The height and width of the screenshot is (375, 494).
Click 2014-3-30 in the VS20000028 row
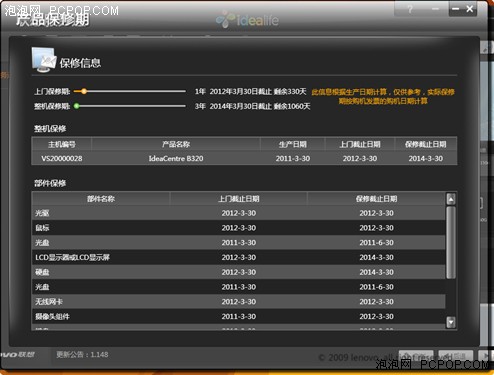tap(426, 159)
